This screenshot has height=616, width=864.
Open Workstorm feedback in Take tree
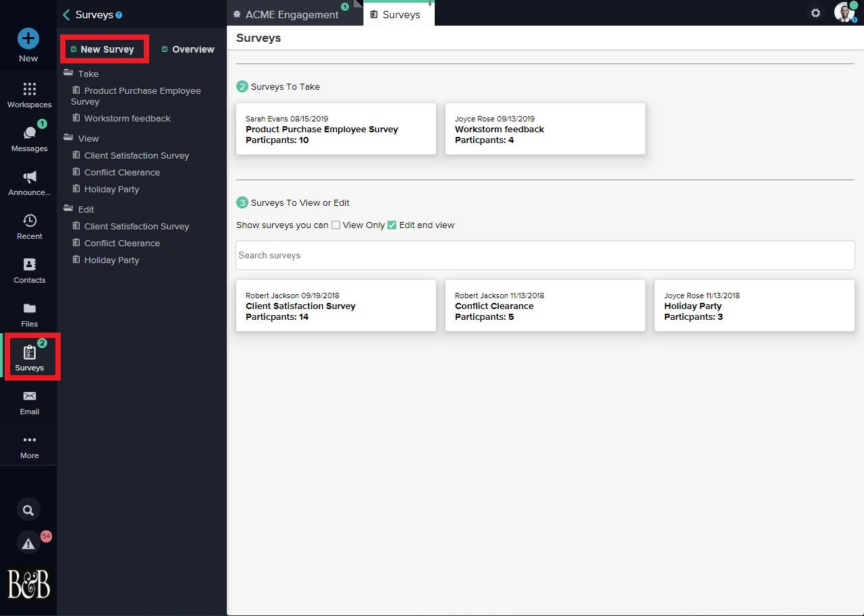click(x=122, y=118)
